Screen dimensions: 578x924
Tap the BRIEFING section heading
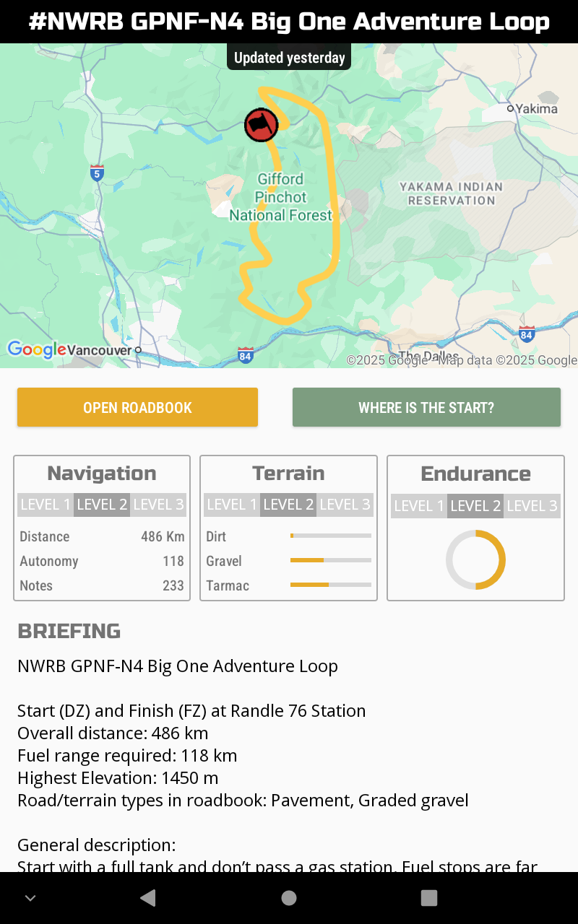coord(69,631)
